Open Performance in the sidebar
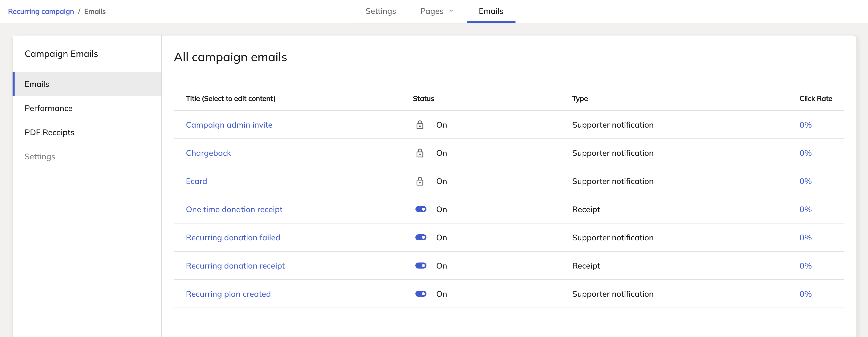 click(x=49, y=108)
